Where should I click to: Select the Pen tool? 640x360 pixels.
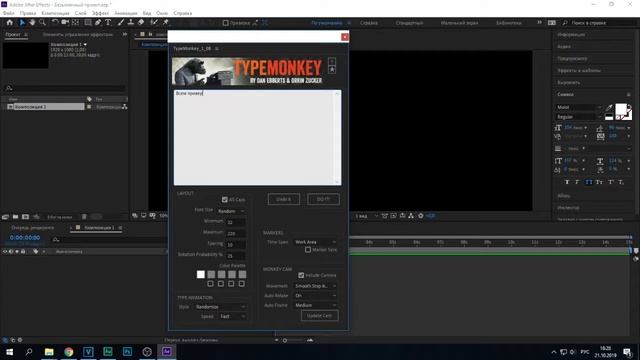coord(98,22)
